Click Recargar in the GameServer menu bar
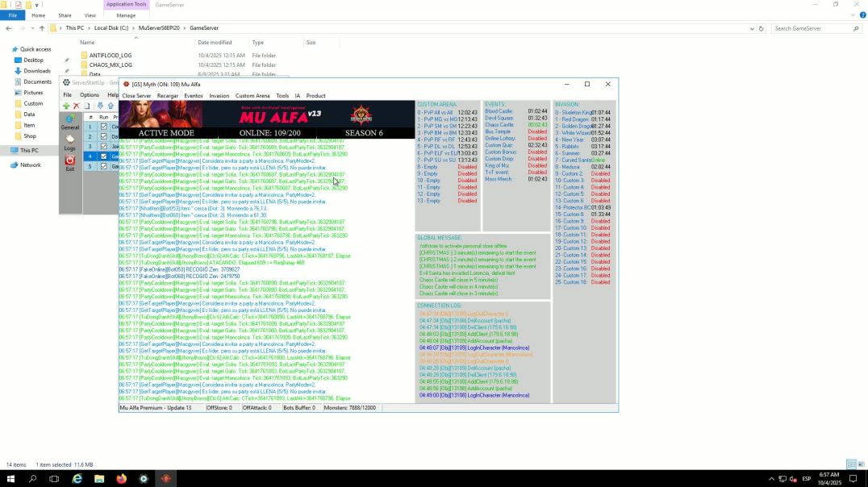 tap(168, 96)
